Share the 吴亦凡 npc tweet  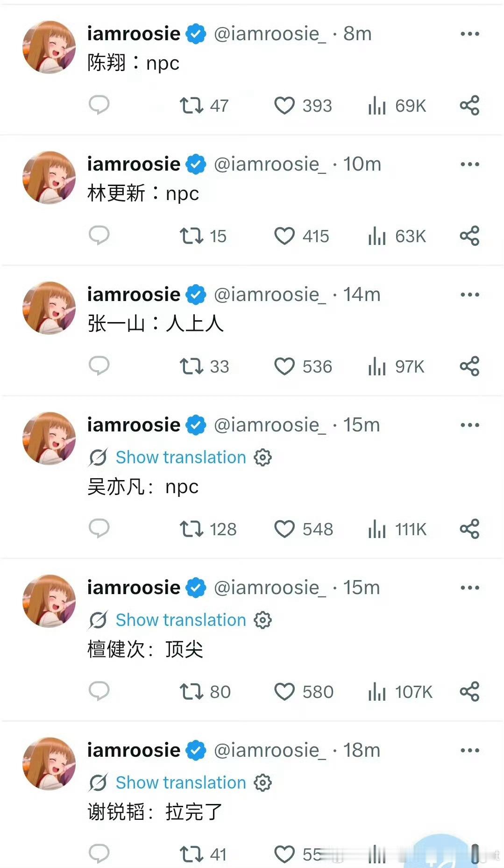pos(469,529)
